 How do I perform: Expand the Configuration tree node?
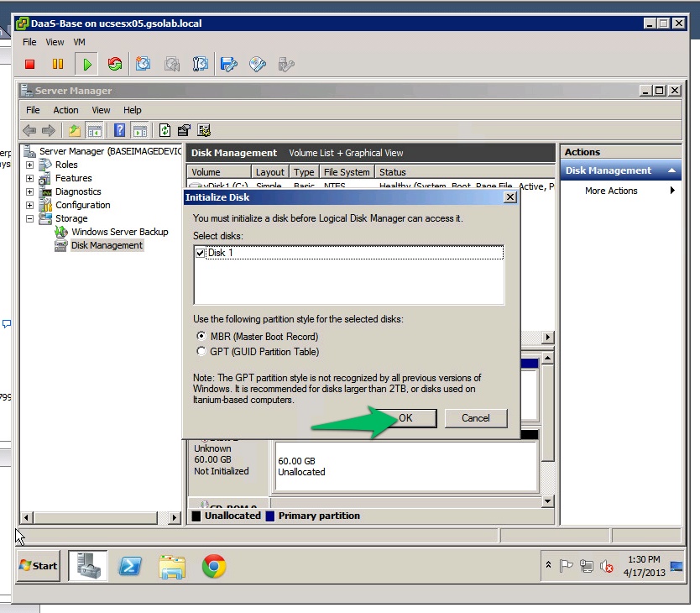click(x=29, y=205)
